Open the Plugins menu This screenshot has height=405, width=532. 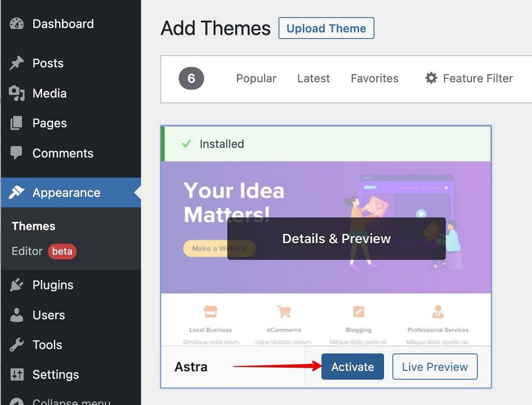71,285
